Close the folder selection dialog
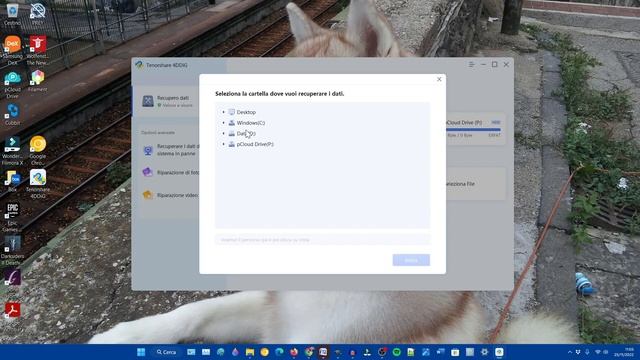The image size is (640, 360). (439, 79)
